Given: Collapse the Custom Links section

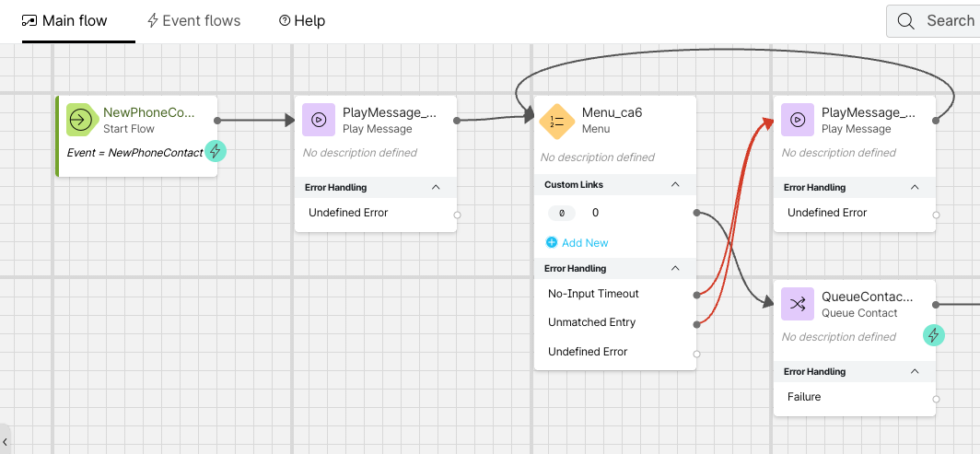Looking at the screenshot, I should [x=675, y=184].
